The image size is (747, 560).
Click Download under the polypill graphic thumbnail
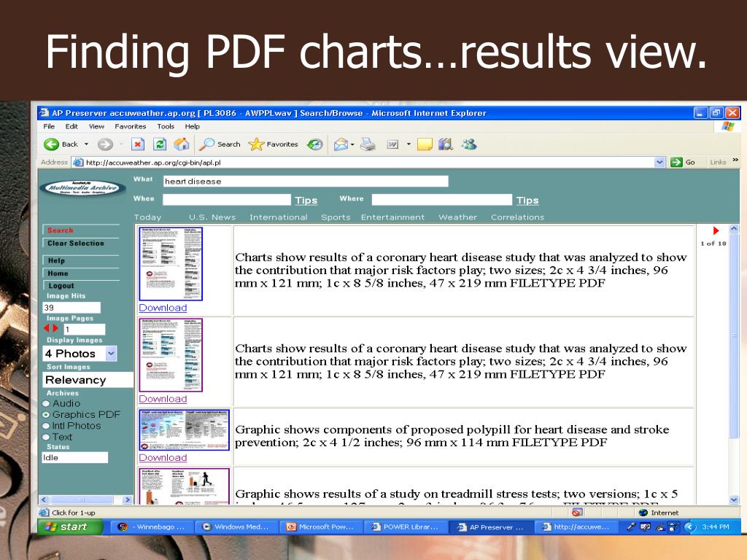[163, 458]
